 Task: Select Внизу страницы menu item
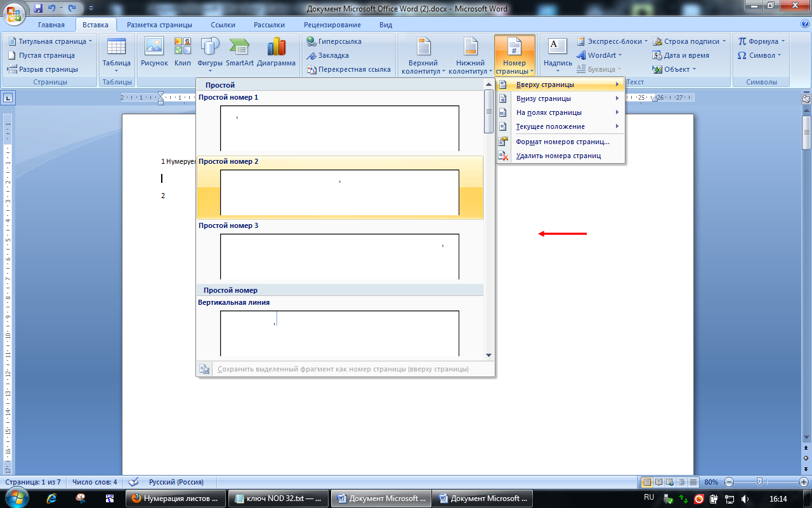560,98
